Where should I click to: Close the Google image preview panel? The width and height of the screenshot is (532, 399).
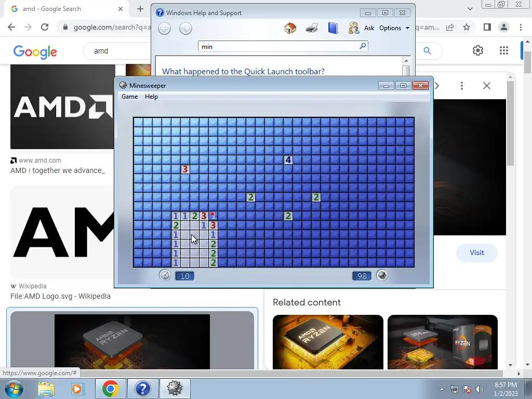[486, 86]
